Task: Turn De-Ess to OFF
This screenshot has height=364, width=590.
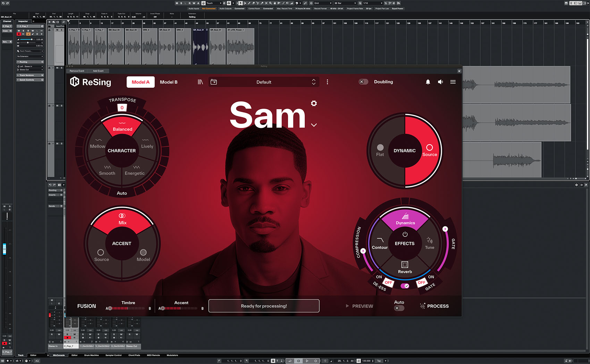Action: pos(388,283)
